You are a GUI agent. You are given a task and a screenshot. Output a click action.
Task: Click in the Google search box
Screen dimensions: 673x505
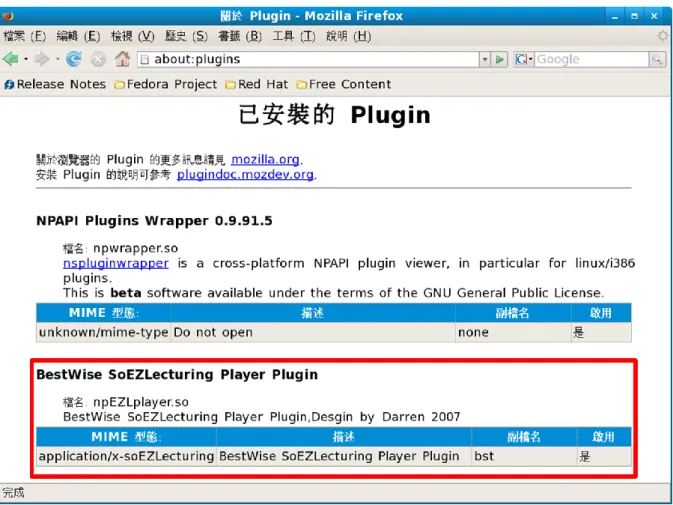click(591, 59)
